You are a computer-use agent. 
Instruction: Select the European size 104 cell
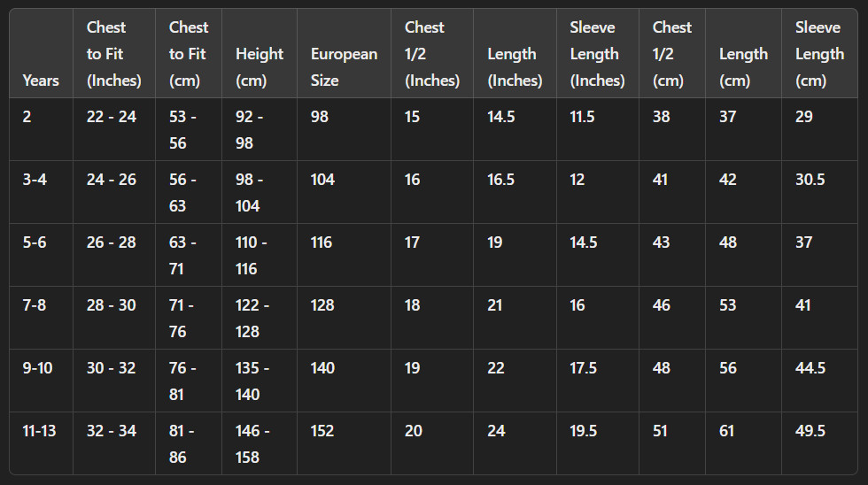click(x=344, y=192)
